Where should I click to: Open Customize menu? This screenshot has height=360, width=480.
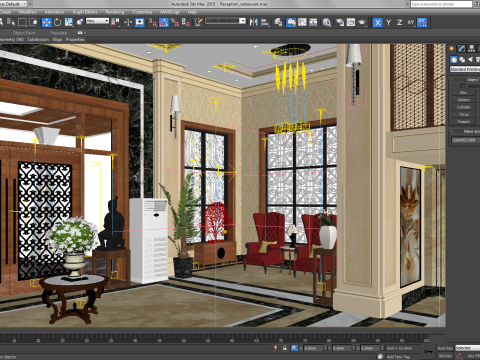pos(142,12)
